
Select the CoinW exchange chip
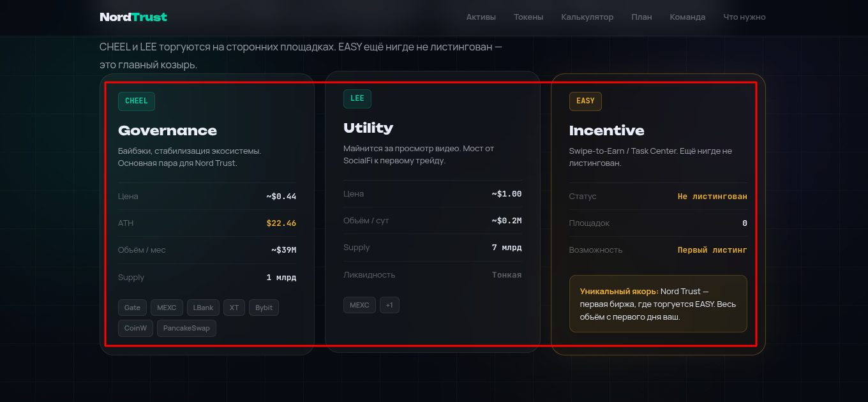135,328
